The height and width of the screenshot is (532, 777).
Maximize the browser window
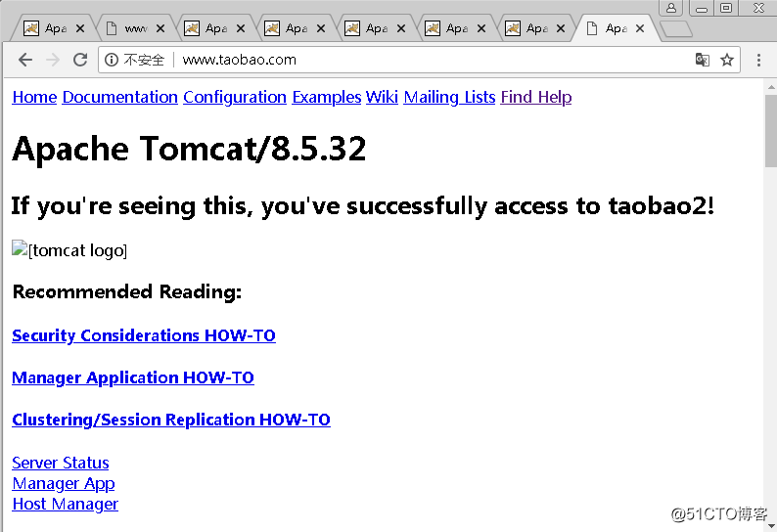(x=726, y=8)
